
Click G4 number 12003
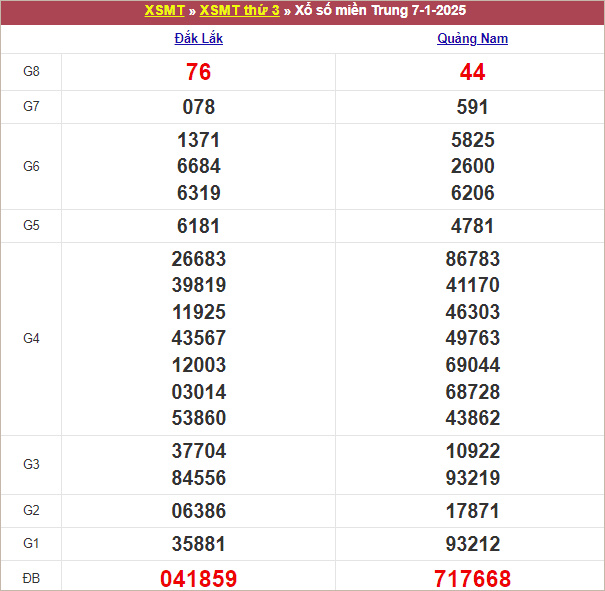(198, 365)
